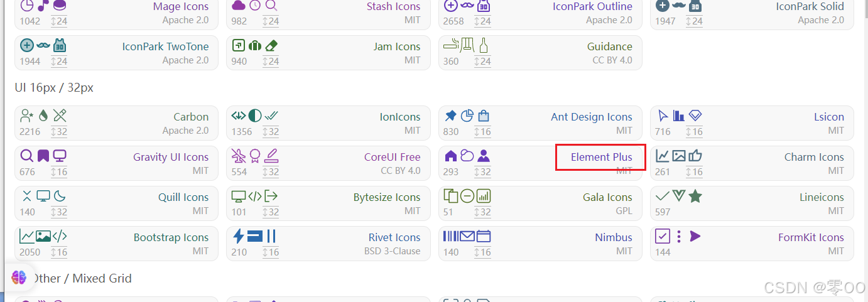Click the lightning bolt icon in Rivet Icons card

pyautogui.click(x=239, y=236)
